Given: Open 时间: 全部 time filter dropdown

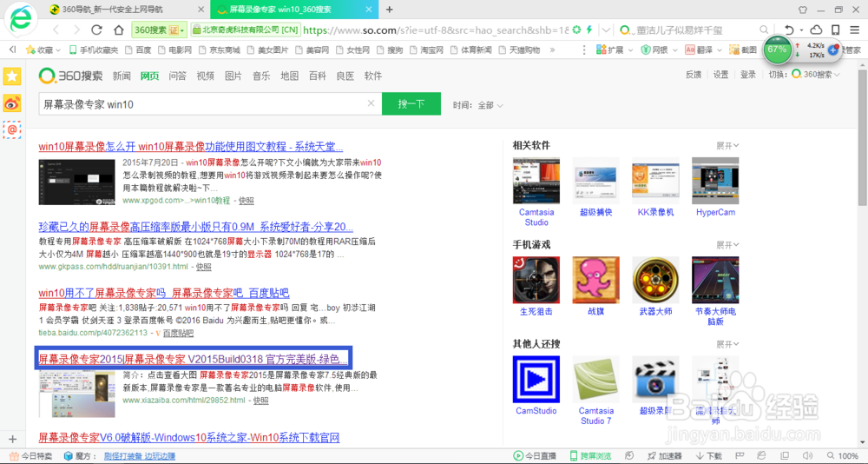Looking at the screenshot, I should click(x=477, y=105).
